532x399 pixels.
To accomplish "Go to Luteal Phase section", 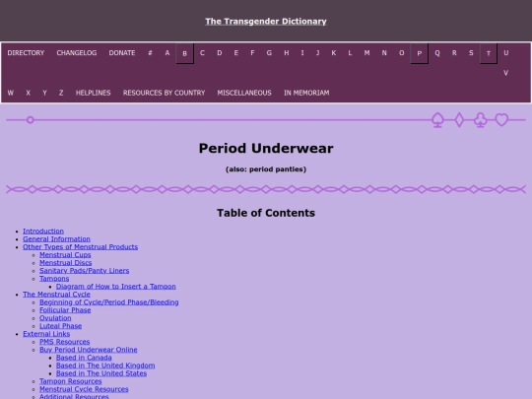I will pos(60,326).
